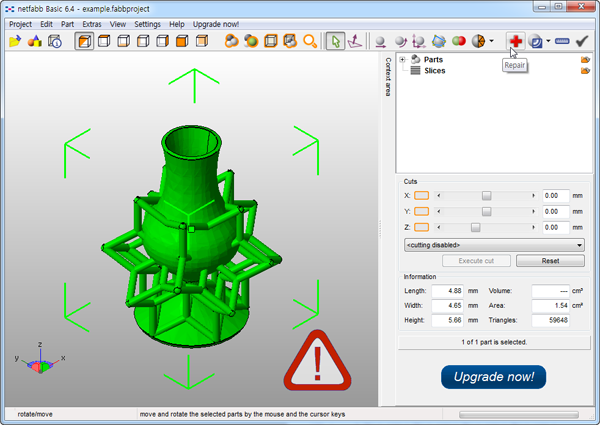The height and width of the screenshot is (425, 600).
Task: Select the second view cube icon
Action: 104,41
